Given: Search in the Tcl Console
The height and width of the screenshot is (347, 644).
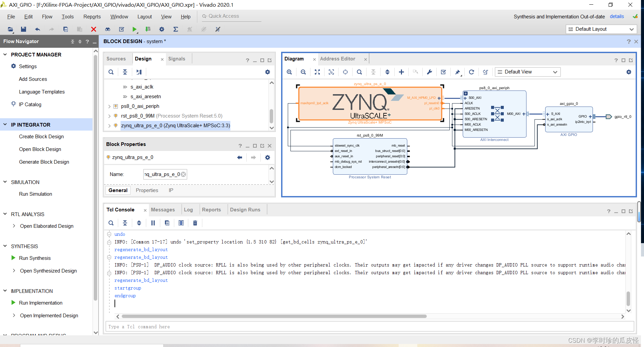Looking at the screenshot, I should tap(111, 223).
